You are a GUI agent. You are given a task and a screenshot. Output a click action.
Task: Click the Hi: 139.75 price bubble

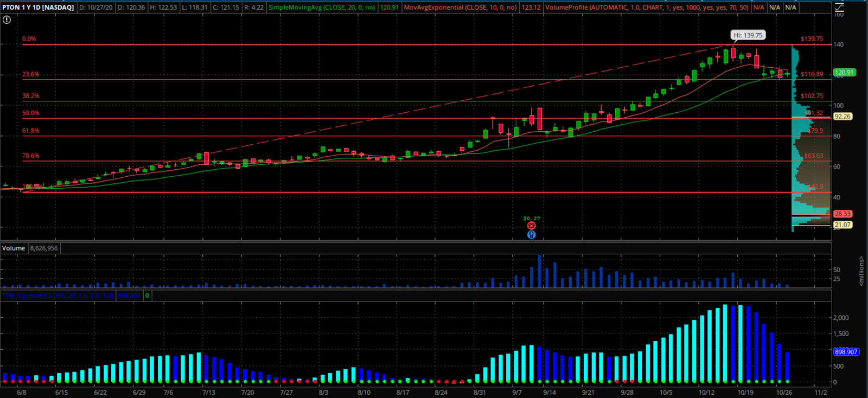click(x=748, y=35)
